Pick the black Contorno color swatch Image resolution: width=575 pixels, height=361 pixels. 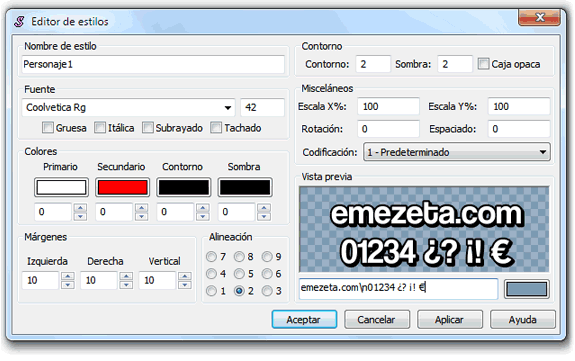(184, 187)
